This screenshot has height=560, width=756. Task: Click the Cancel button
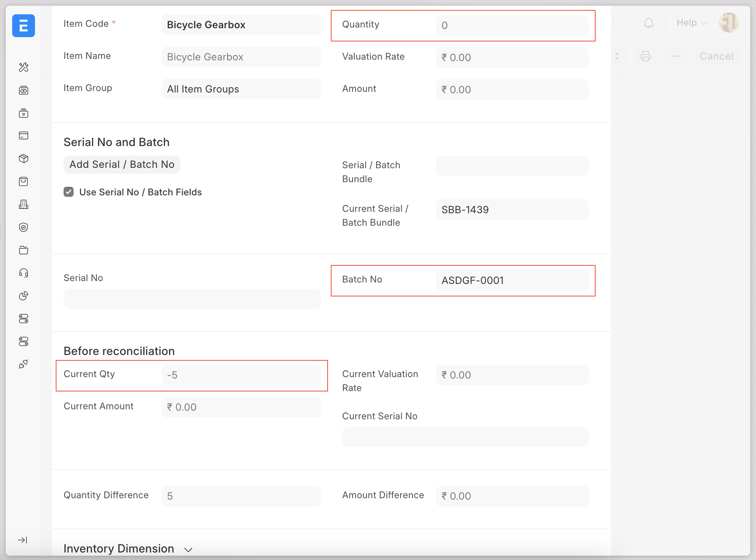(716, 56)
